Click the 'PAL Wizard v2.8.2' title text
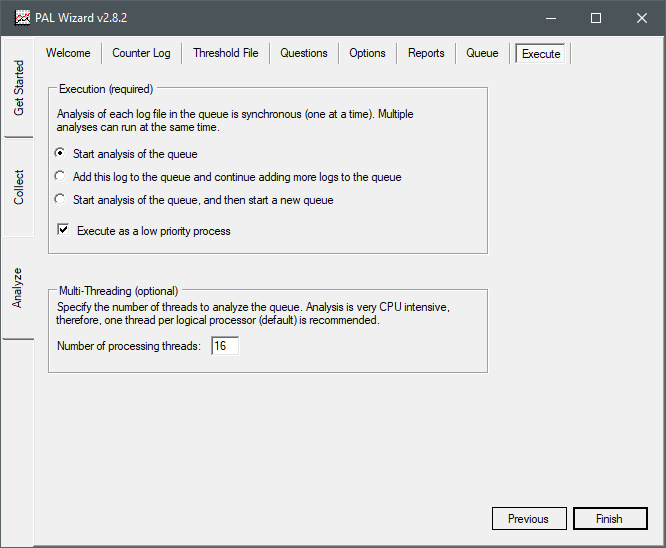Screen dimensions: 666x548 (81, 18)
